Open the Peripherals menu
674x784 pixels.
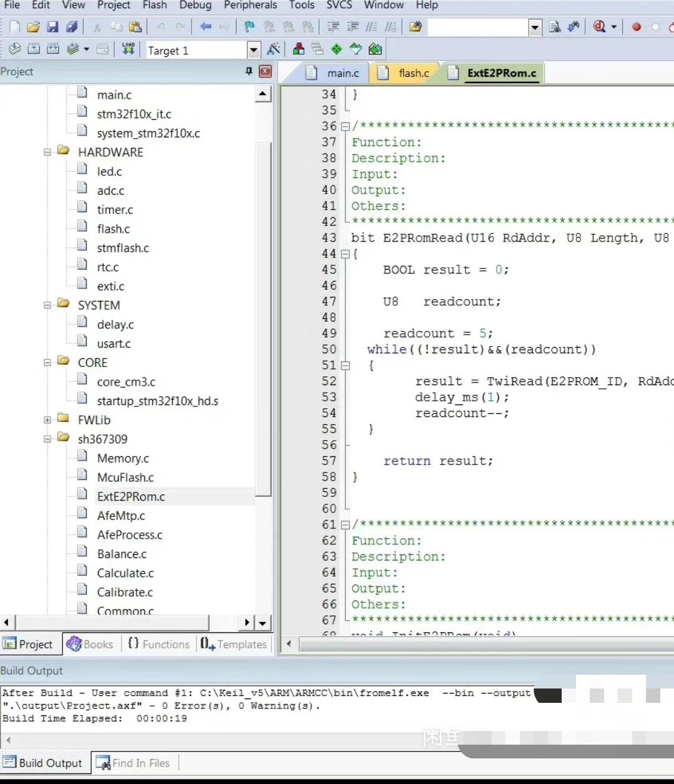(250, 5)
